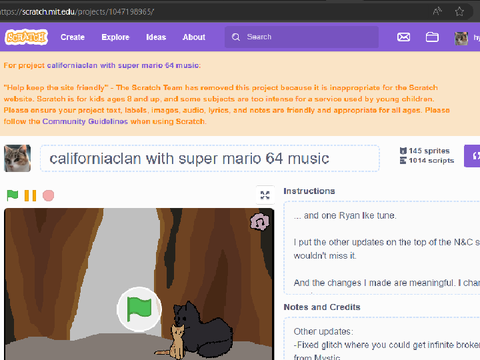This screenshot has height=360, width=480.
Task: Open the account avatar menu
Action: pos(461,38)
